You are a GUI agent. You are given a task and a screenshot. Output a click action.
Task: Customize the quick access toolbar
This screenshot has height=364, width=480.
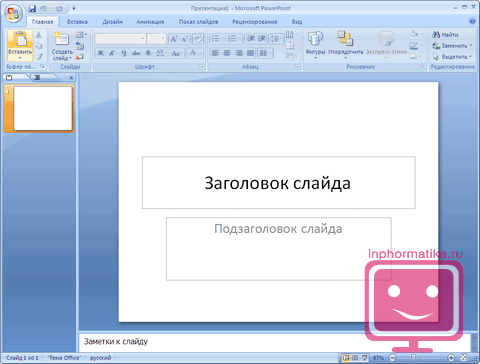coord(74,8)
